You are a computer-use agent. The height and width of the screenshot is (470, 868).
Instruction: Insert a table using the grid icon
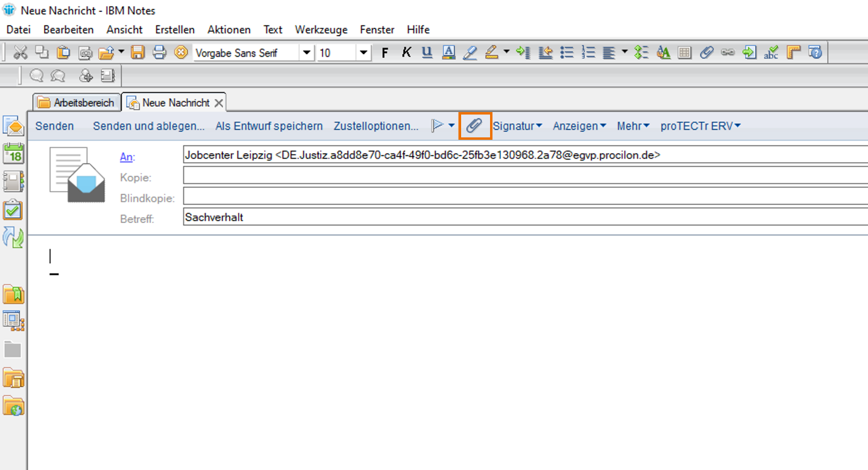tap(684, 53)
